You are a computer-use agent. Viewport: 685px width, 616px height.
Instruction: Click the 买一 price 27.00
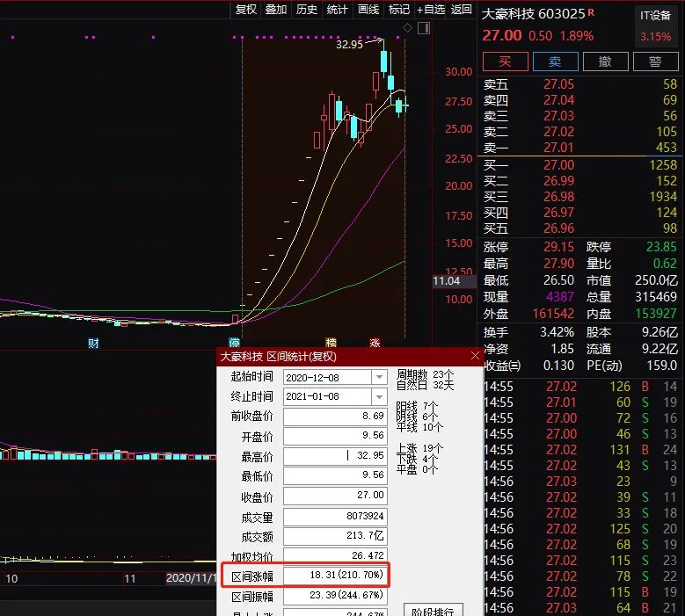[x=558, y=165]
